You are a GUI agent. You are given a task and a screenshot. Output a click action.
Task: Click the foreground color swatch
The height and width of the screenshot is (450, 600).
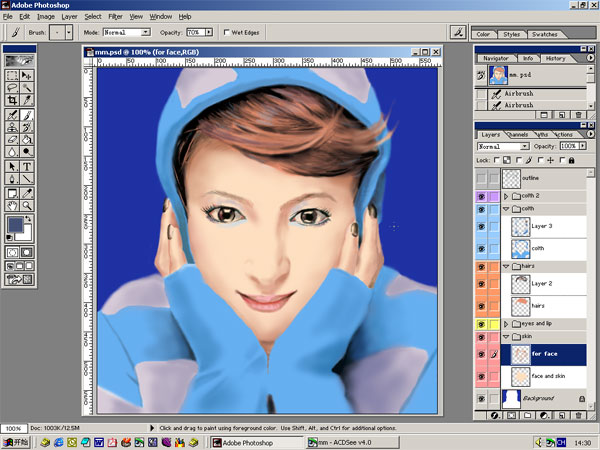tap(15, 225)
